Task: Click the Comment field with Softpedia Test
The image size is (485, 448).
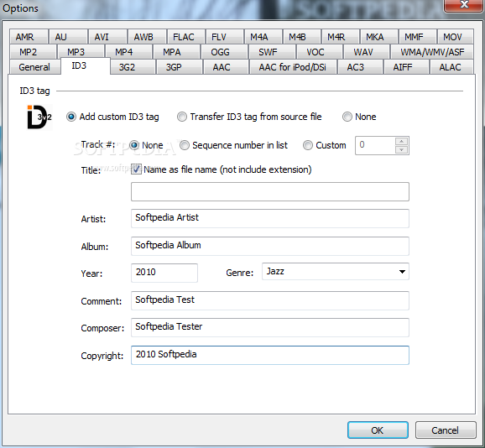Action: [270, 300]
